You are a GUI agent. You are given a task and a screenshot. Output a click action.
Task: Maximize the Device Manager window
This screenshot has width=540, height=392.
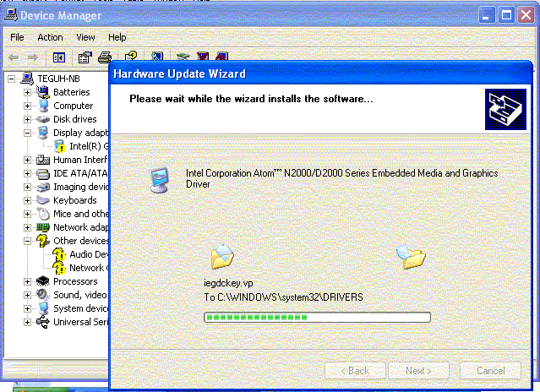coord(506,15)
